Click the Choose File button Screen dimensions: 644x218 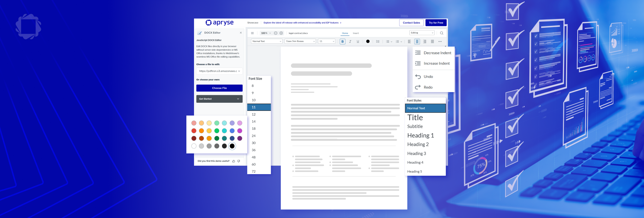point(219,88)
